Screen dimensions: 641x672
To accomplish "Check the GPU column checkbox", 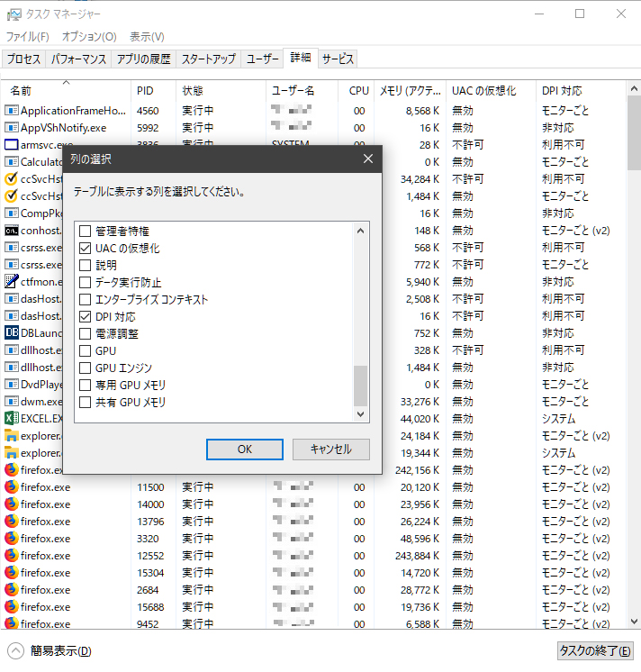I will tap(86, 351).
